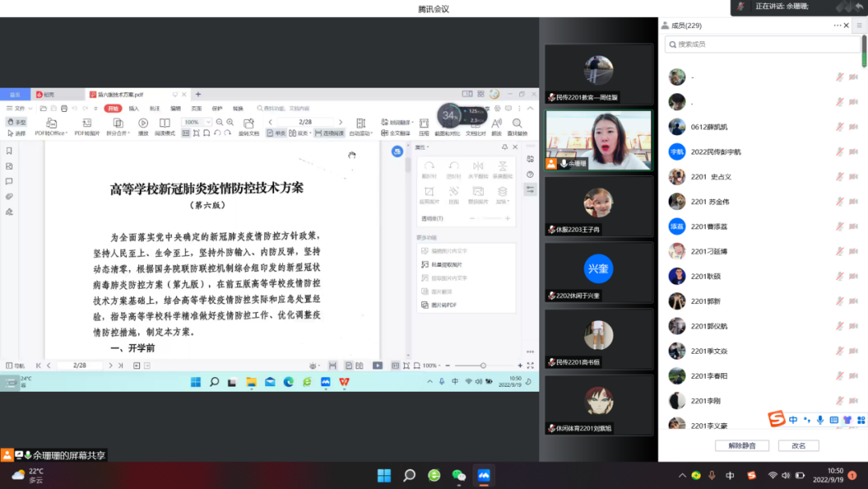Zoom in using the magnifier plus icon

[231, 121]
